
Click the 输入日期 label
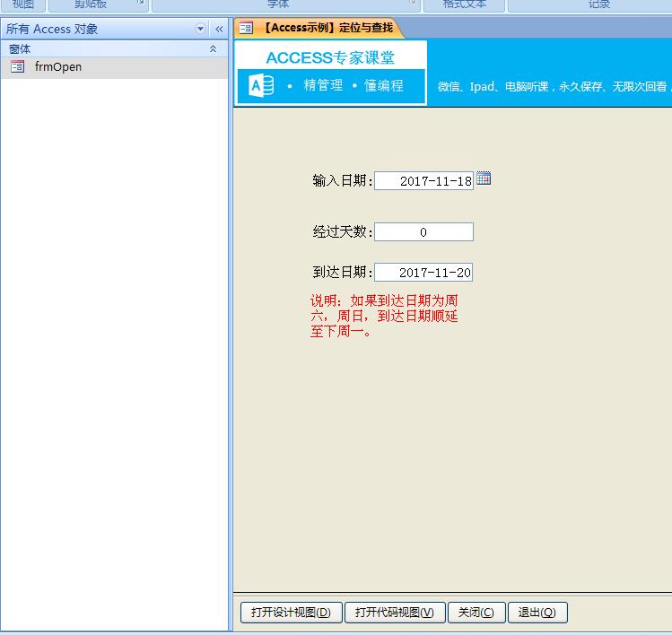click(x=342, y=180)
